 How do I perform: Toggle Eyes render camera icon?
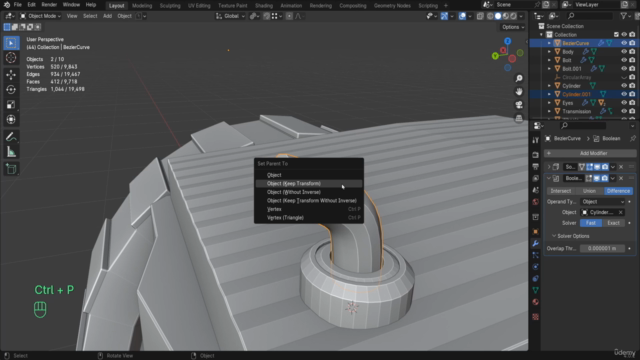[x=632, y=103]
